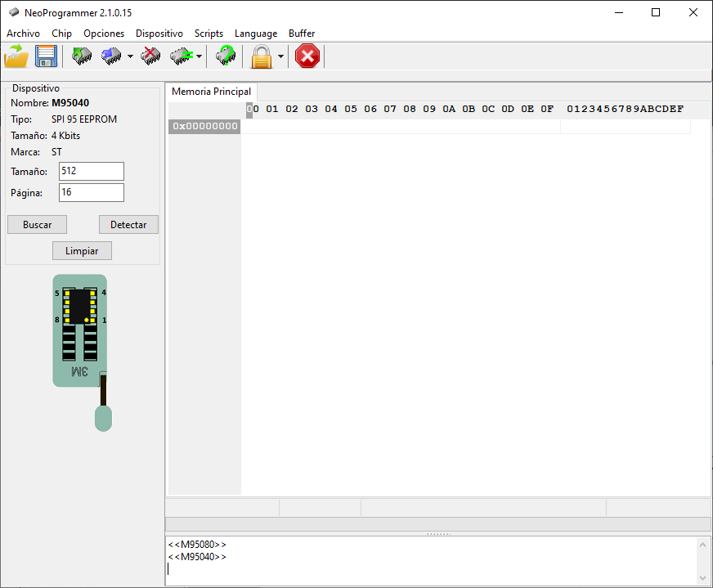Click the chip name M95040
The image size is (713, 588).
click(x=70, y=103)
